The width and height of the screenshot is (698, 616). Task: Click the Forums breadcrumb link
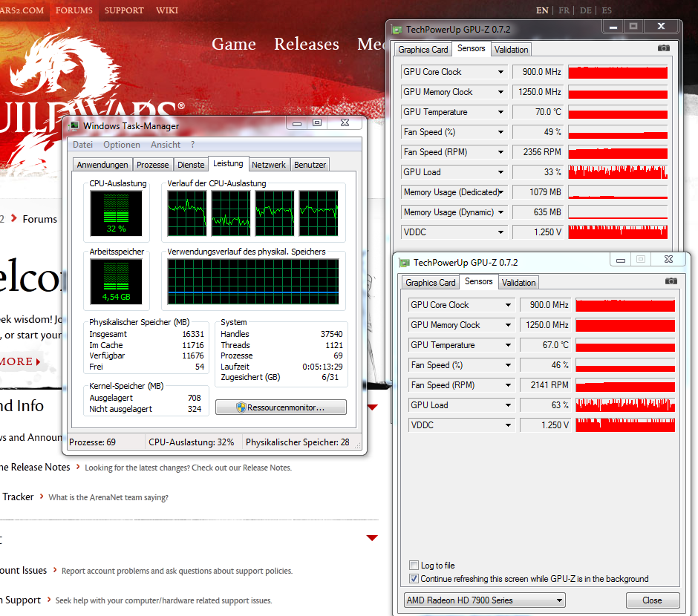pos(39,219)
